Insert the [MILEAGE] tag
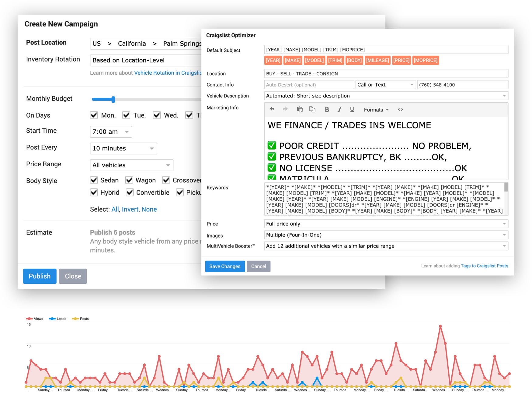532x395 pixels. pyautogui.click(x=377, y=60)
